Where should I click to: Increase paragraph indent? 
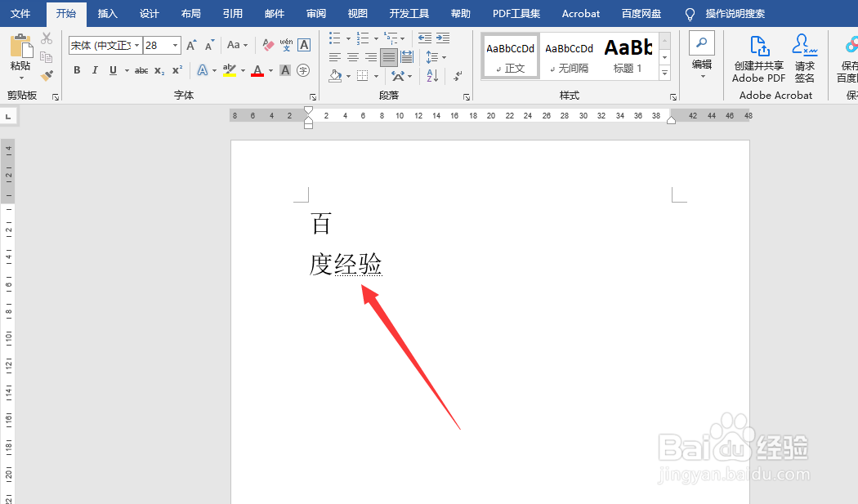point(443,38)
